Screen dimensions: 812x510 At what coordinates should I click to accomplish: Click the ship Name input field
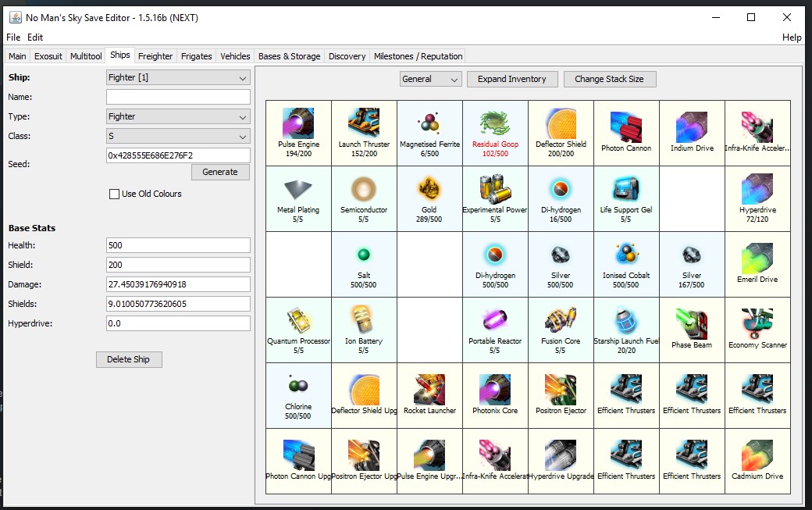pos(178,97)
